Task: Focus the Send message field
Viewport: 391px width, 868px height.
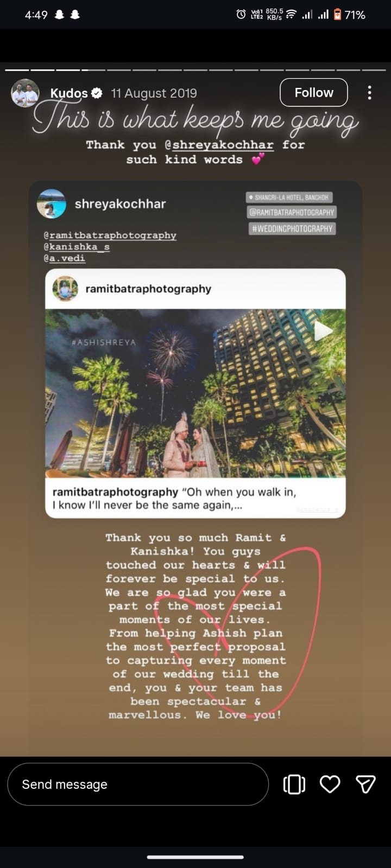Action: coord(138,784)
